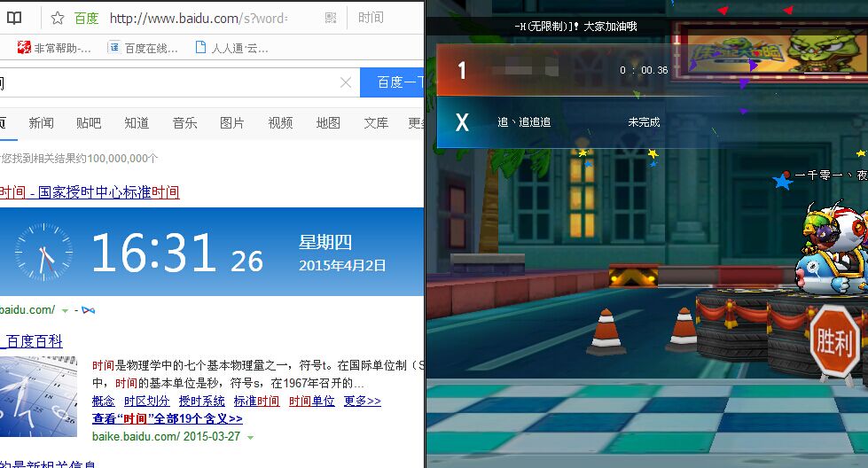
Task: Expand dropdown arrow after baike.baidu.com date
Action: coord(250,438)
